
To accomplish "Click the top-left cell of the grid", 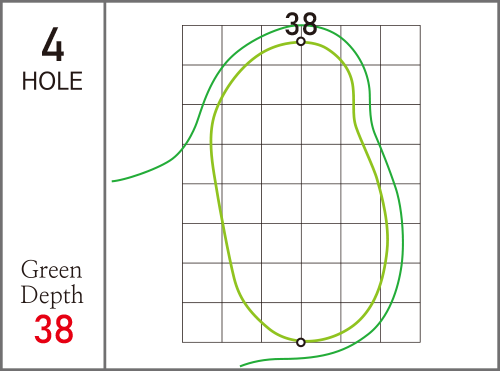I will pyautogui.click(x=202, y=45).
